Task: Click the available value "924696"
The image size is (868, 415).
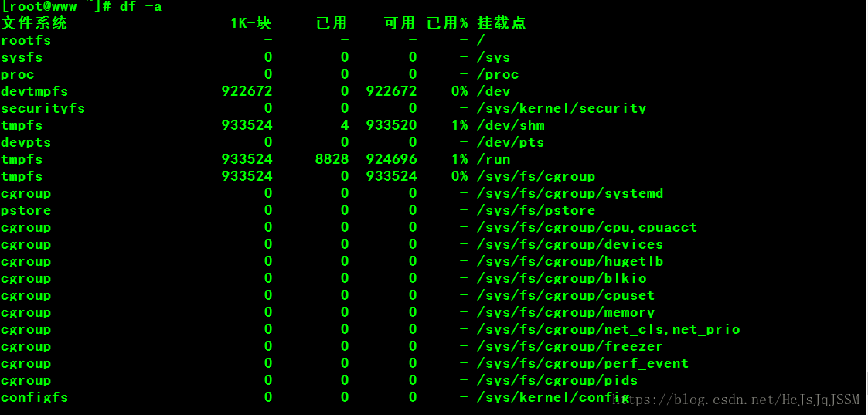Action: point(391,159)
